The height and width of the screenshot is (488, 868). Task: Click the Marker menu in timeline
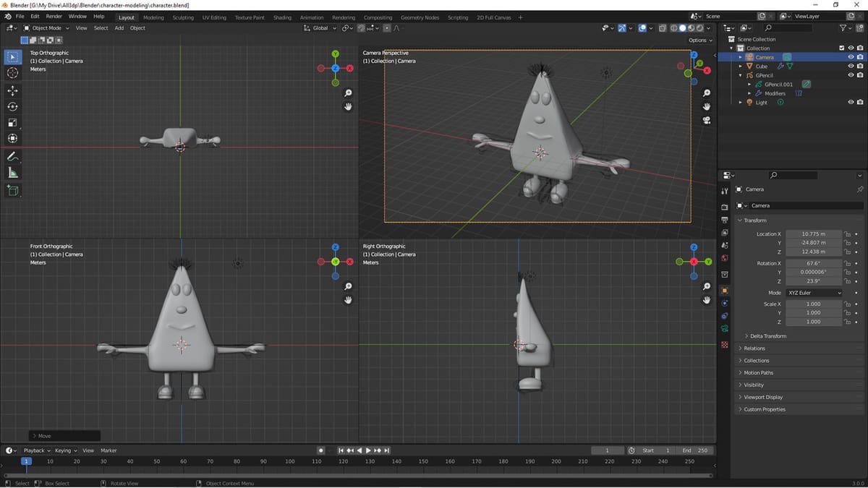109,450
